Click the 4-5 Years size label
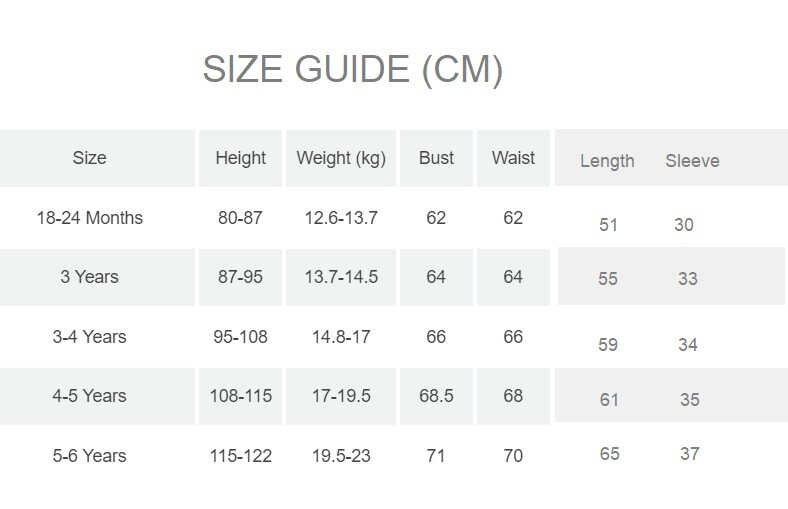 click(89, 396)
